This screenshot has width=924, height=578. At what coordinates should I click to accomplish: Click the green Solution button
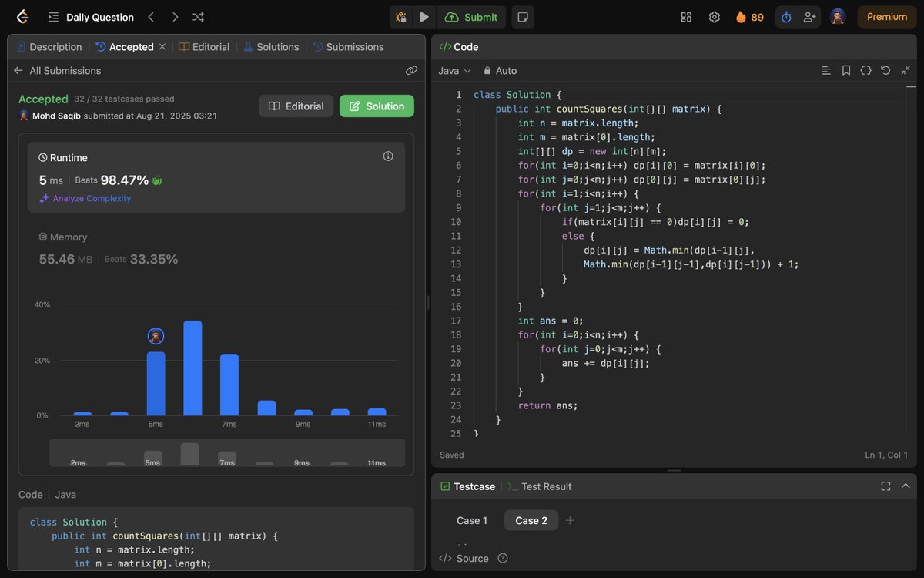tap(377, 106)
